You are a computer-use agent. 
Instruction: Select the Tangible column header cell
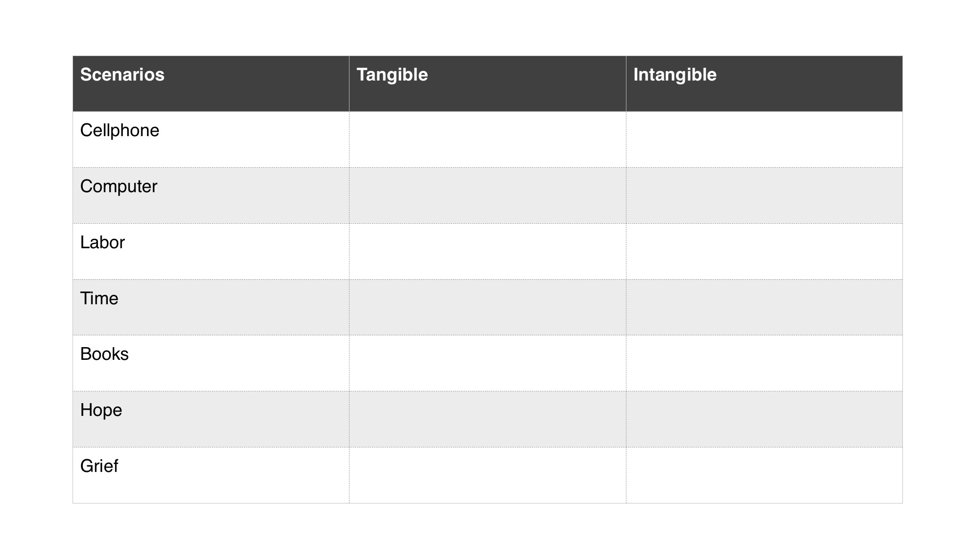click(x=487, y=83)
